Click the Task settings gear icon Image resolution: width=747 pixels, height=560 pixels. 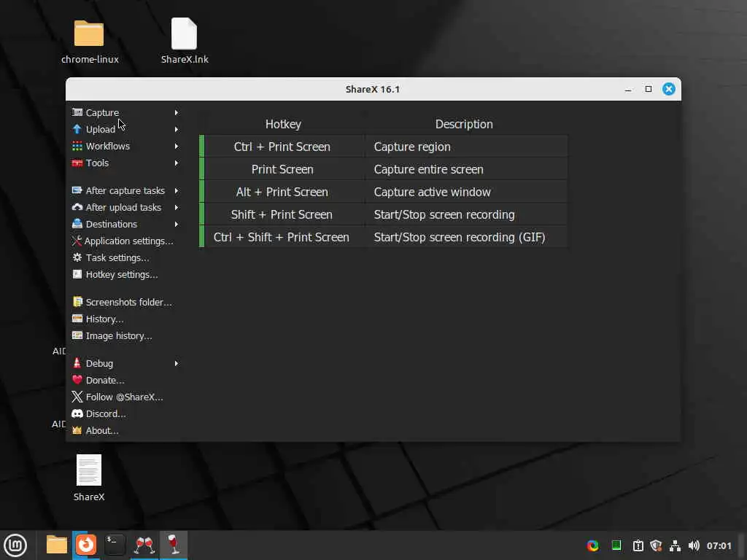click(x=77, y=257)
